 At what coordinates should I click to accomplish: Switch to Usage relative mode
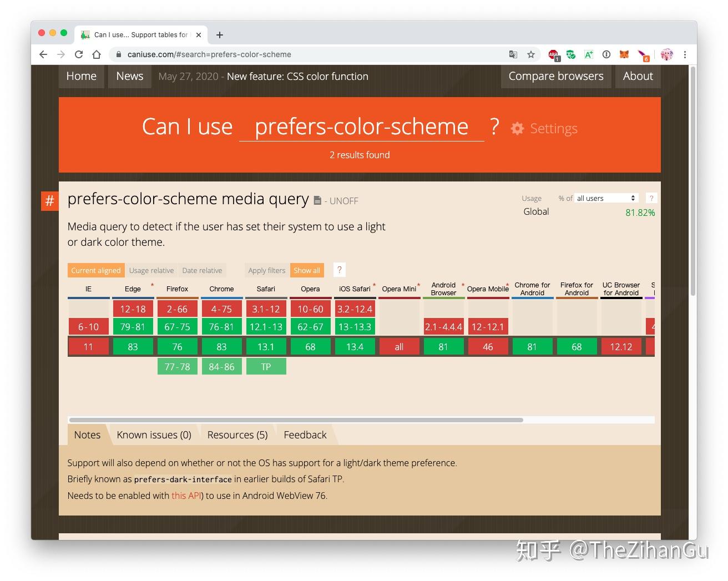pos(151,270)
